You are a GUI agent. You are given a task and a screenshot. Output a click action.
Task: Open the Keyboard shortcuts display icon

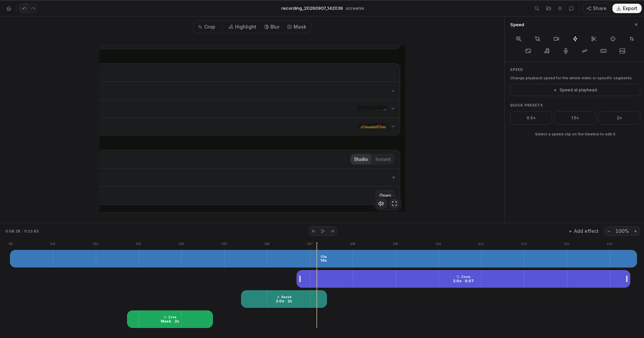[603, 51]
